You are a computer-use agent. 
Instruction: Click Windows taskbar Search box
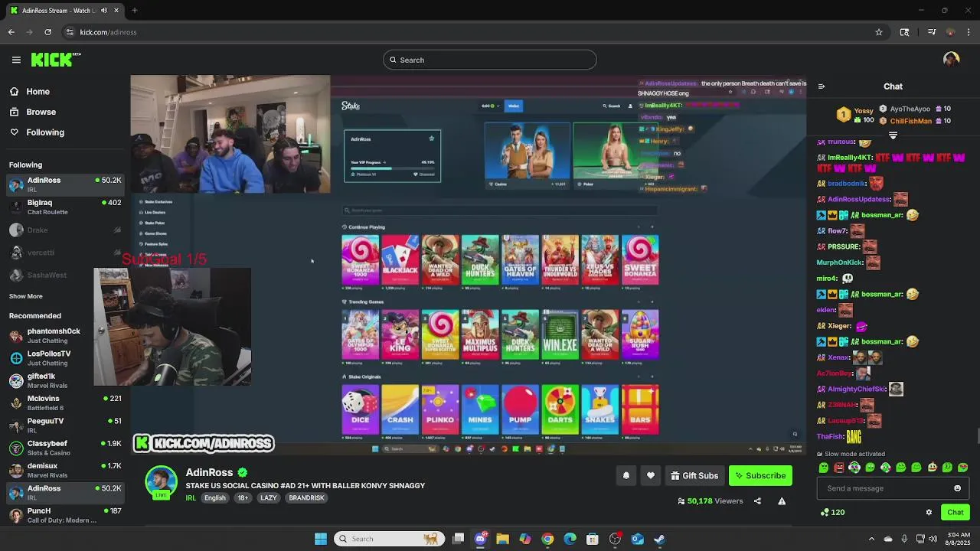click(x=389, y=539)
